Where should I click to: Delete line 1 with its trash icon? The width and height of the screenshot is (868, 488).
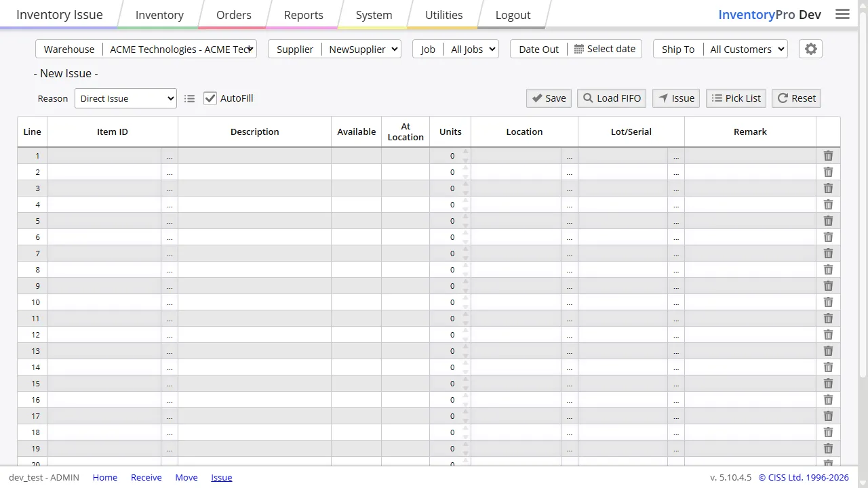tap(828, 156)
